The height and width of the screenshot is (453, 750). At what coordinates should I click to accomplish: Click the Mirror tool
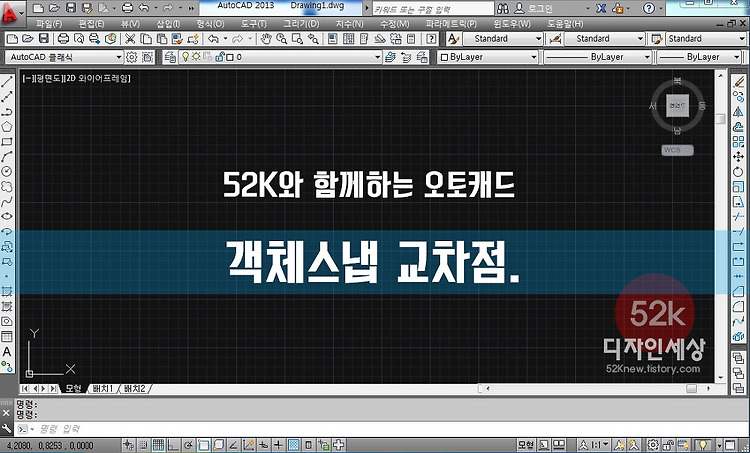(x=739, y=112)
